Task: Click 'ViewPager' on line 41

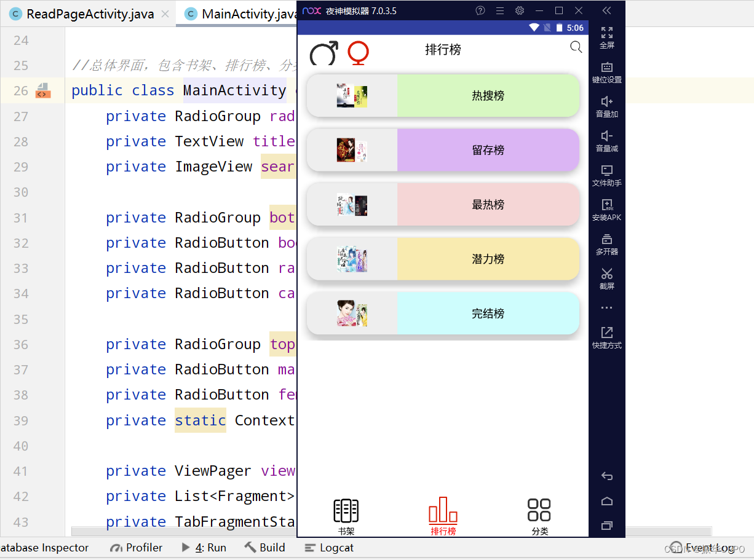Action: 213,471
